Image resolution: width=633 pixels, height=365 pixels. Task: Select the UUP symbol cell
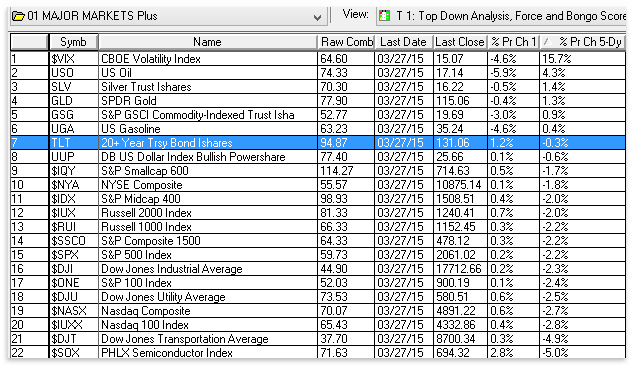click(73, 157)
